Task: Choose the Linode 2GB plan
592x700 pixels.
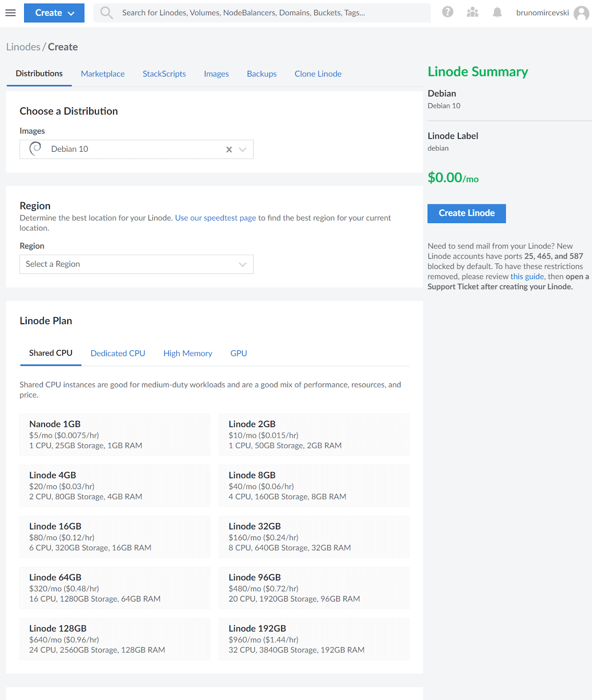Action: click(314, 435)
